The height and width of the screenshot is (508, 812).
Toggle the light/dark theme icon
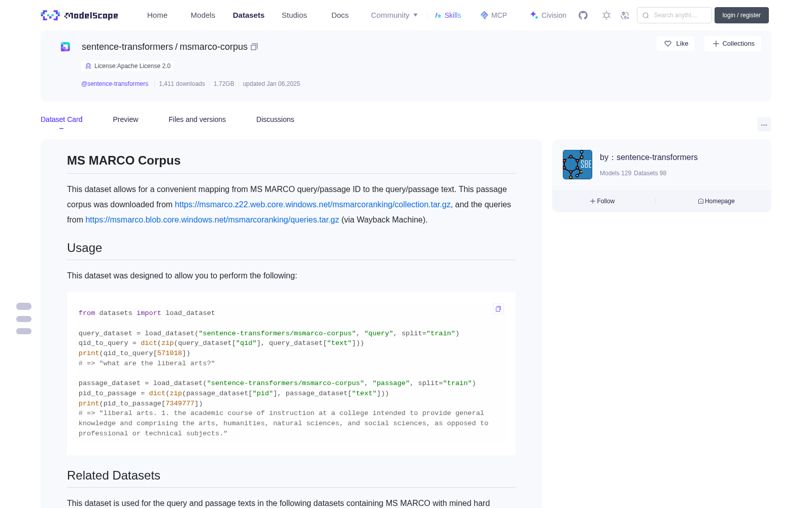point(606,15)
